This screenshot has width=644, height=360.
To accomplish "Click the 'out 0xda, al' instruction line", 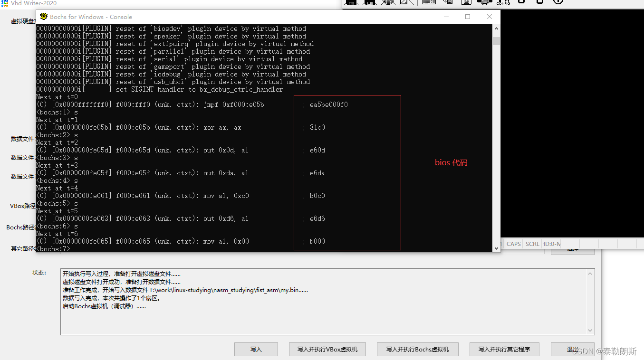I will click(x=181, y=173).
